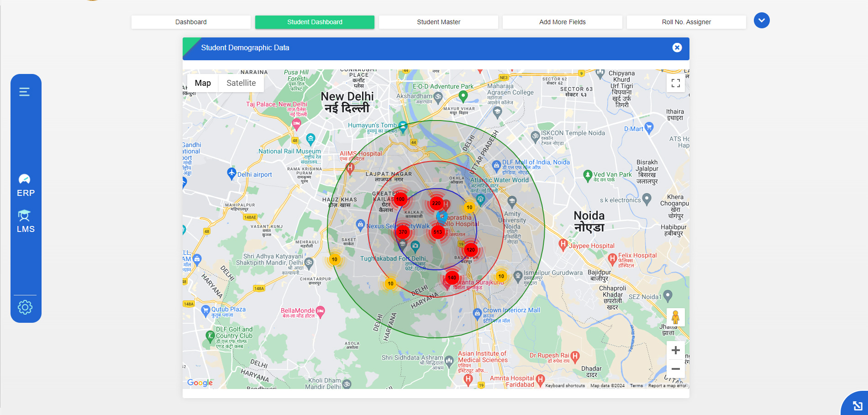Click the Noida city label

click(x=589, y=221)
